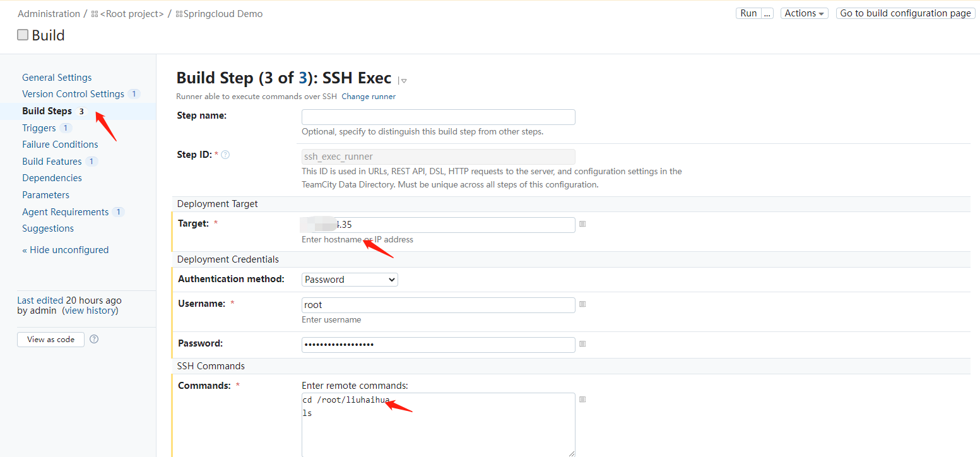Click Springcloud Demo project icon in breadcrumb
Image resolution: width=980 pixels, height=457 pixels.
(x=179, y=14)
